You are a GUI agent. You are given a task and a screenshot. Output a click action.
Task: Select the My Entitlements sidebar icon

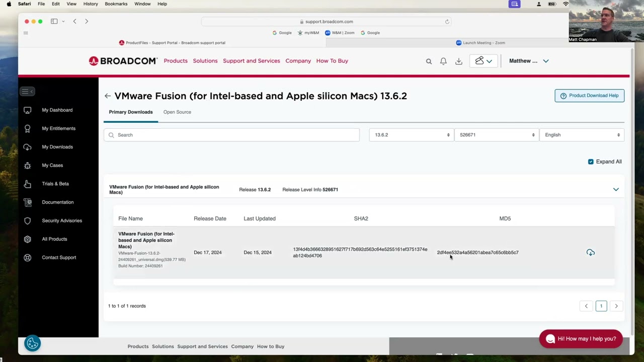28,128
